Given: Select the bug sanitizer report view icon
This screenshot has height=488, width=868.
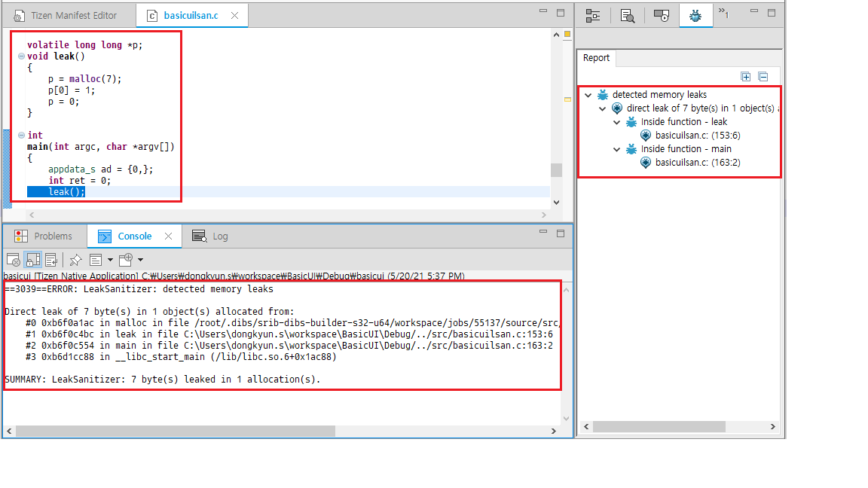Looking at the screenshot, I should click(695, 15).
